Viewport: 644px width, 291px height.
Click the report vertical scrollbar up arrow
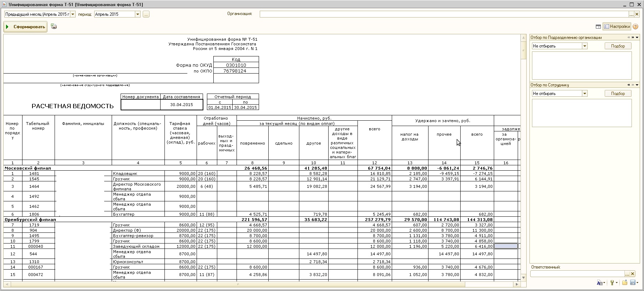click(x=524, y=38)
